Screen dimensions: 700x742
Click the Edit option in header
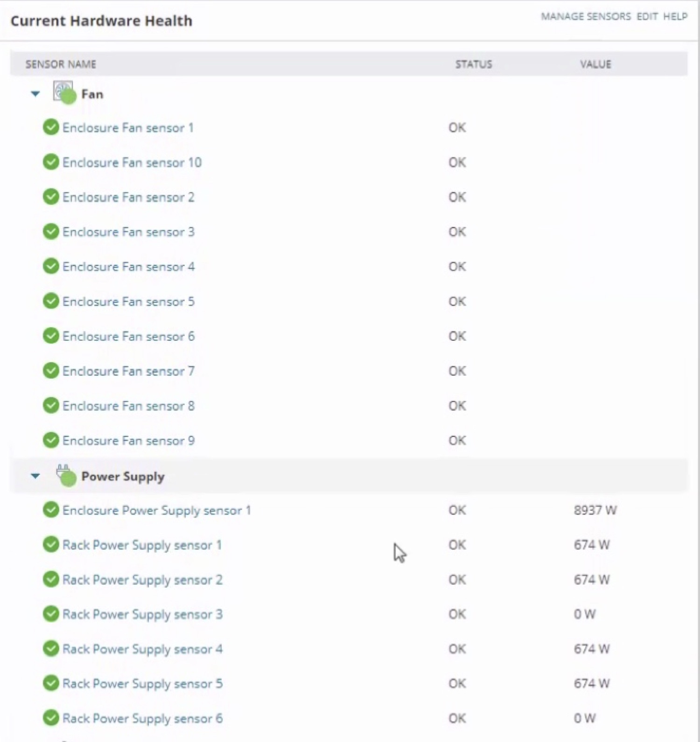coord(647,17)
